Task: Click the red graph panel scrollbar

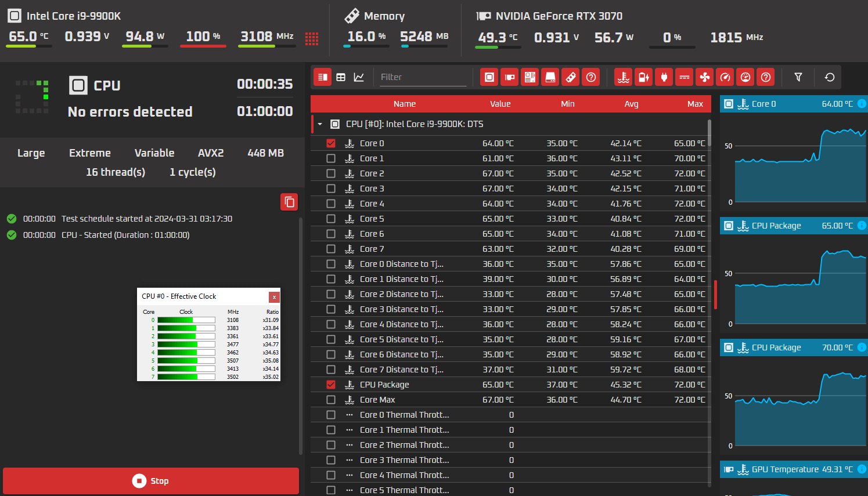Action: click(715, 295)
